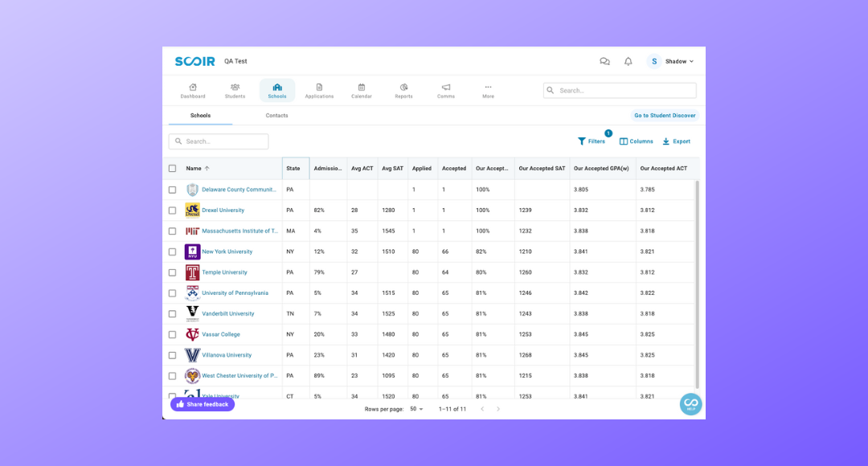Switch to the Schools sub-tab
The width and height of the screenshot is (868, 466).
coord(200,116)
